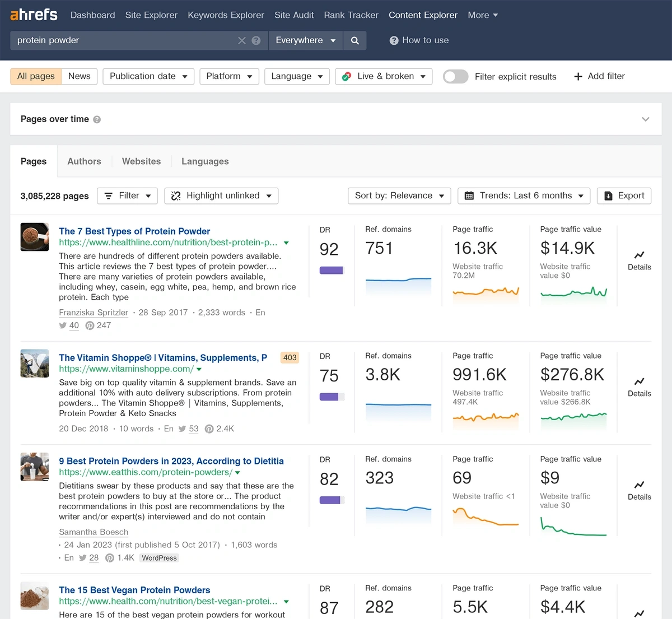Expand healthline URL dropdown arrow
Viewport: 672px width, 619px height.
(286, 243)
